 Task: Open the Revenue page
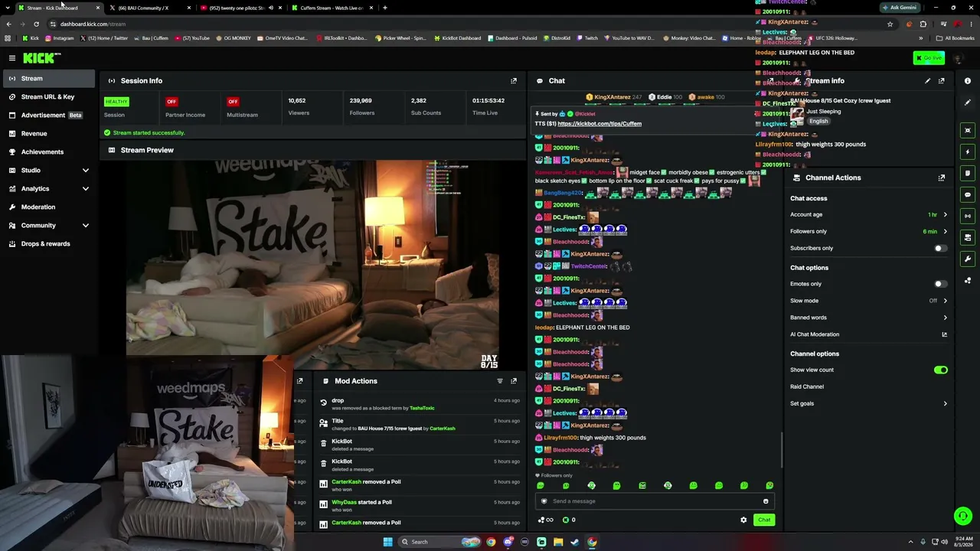point(47,133)
